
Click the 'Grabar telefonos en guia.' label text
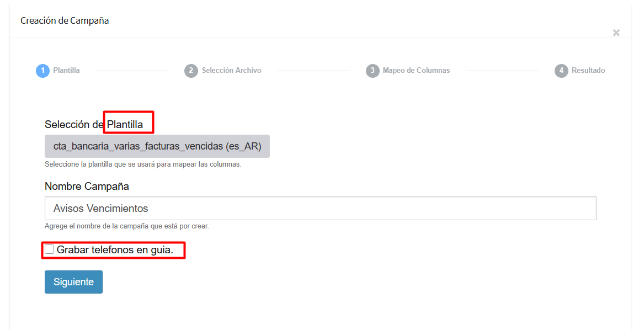tap(115, 250)
